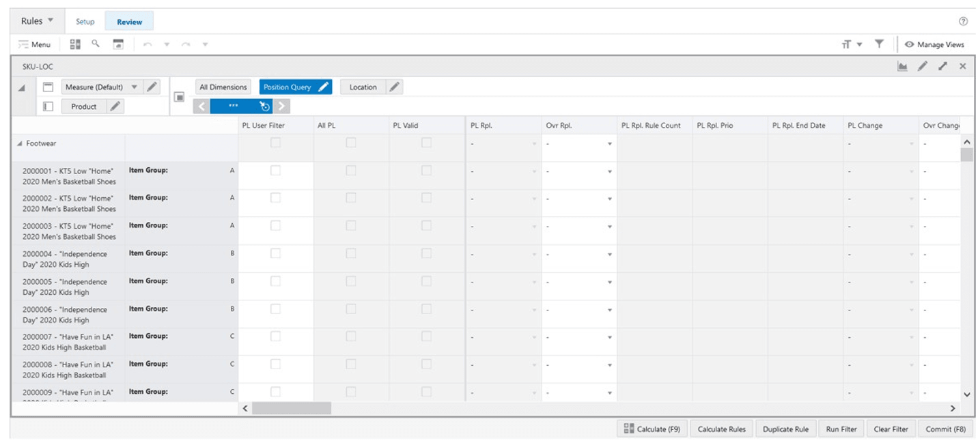This screenshot has height=445, width=980.
Task: Click the undo arrow icon
Action: pyautogui.click(x=148, y=44)
